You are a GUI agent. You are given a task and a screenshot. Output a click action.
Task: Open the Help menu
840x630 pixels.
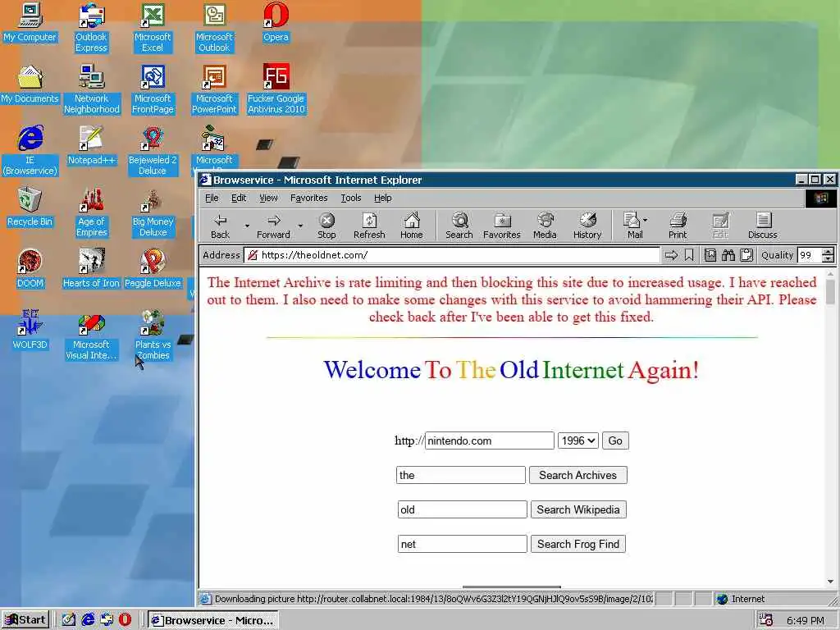(x=382, y=198)
